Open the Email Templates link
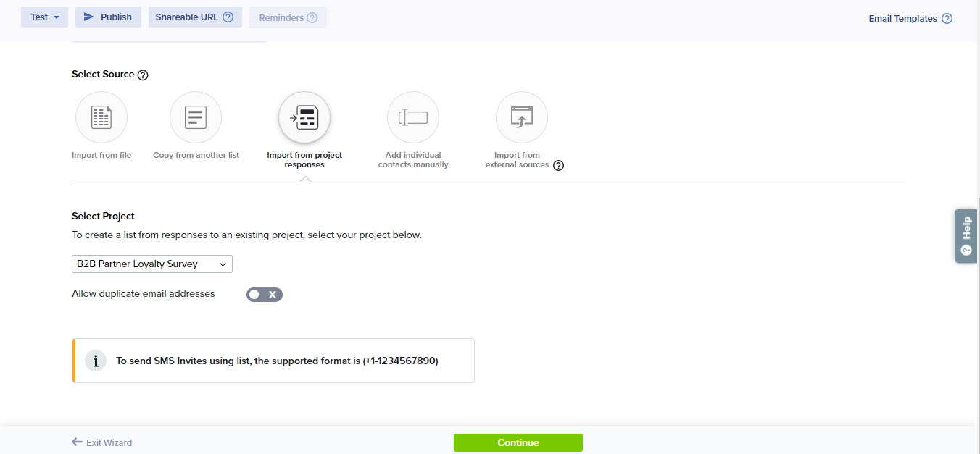 [902, 19]
